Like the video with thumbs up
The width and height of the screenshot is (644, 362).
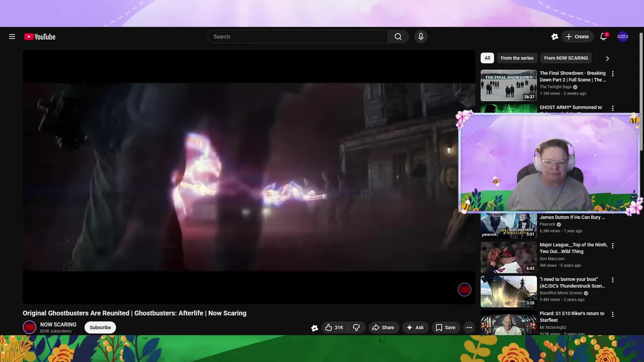[x=334, y=327]
